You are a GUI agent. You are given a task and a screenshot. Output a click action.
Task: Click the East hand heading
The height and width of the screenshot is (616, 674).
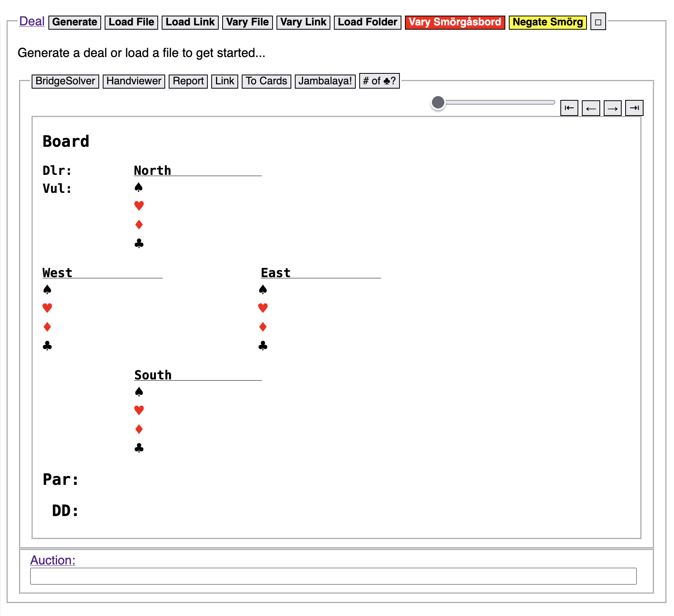(x=276, y=273)
